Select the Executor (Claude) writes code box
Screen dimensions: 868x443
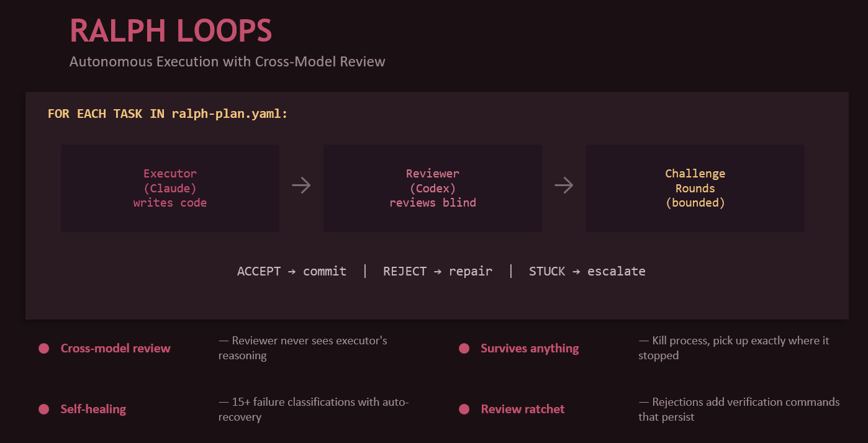click(170, 188)
